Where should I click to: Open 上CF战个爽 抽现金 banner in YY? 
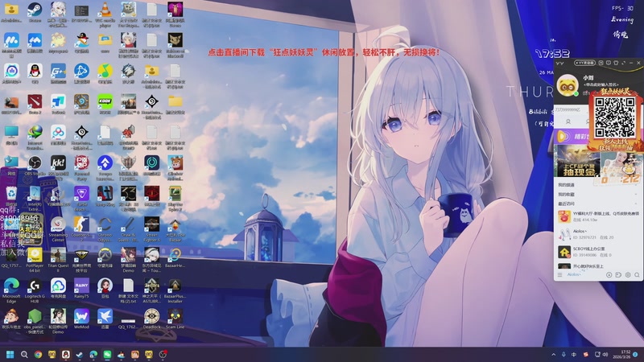click(x=576, y=160)
